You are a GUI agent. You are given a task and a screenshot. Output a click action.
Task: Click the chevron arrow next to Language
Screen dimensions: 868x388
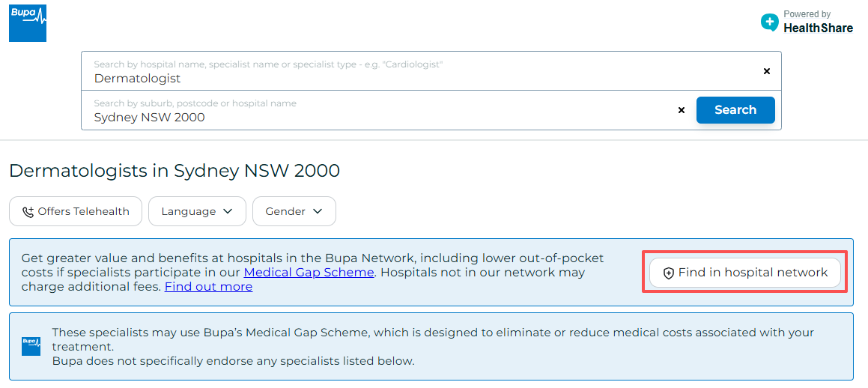tap(228, 211)
